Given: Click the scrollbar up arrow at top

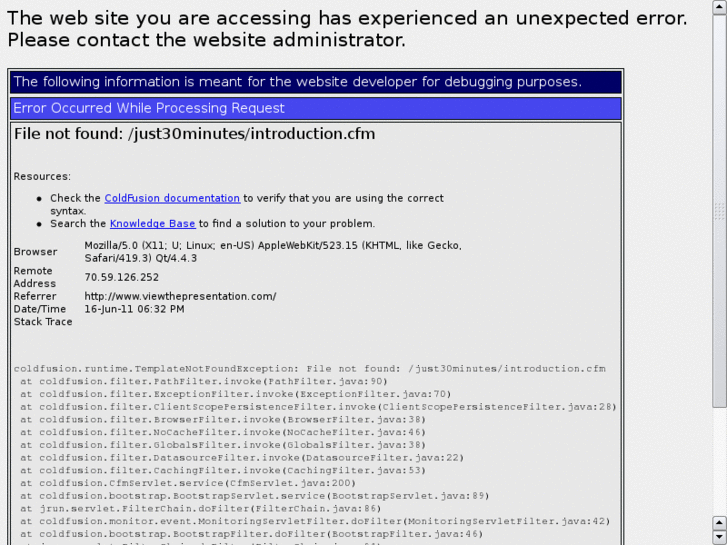Looking at the screenshot, I should click(720, 7).
